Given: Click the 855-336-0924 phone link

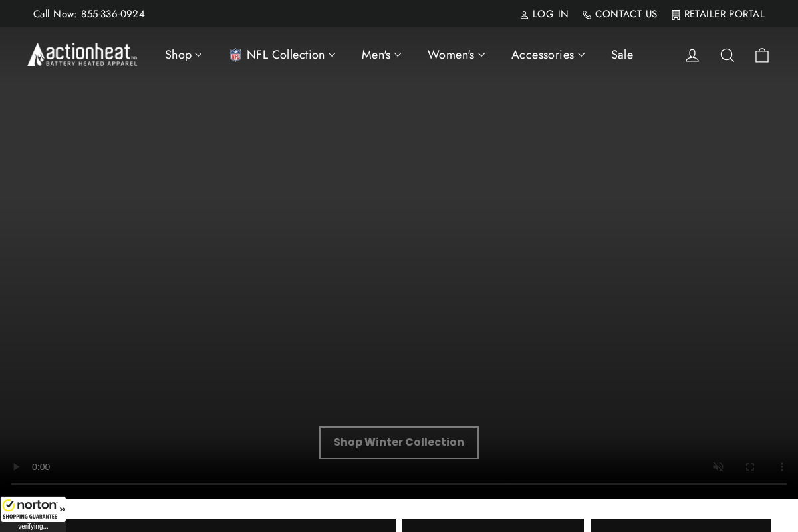Looking at the screenshot, I should click(x=113, y=14).
